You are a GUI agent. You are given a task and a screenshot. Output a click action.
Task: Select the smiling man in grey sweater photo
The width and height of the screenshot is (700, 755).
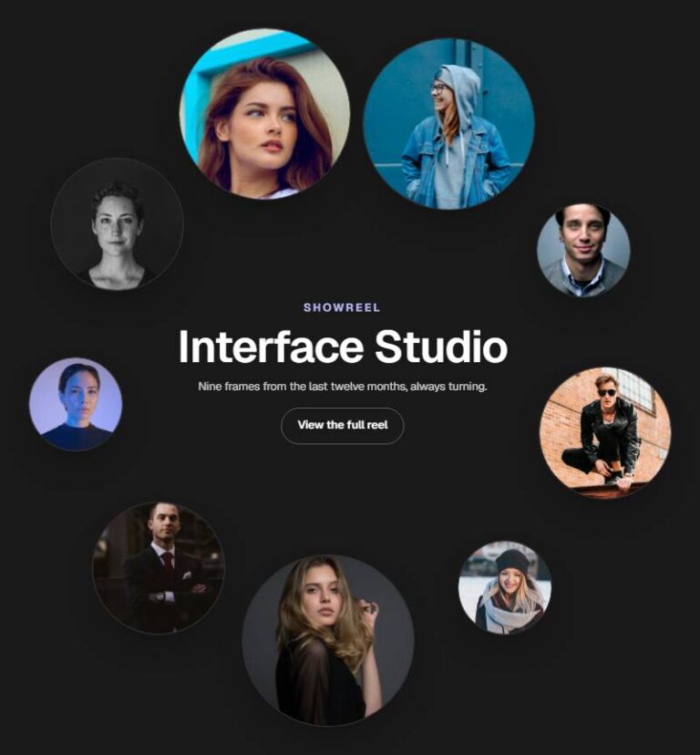point(583,251)
